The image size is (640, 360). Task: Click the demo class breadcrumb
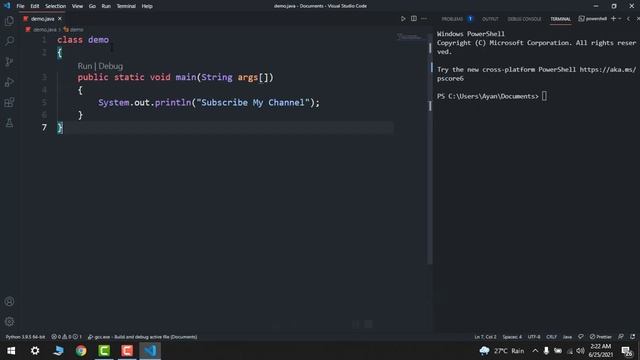(x=76, y=30)
